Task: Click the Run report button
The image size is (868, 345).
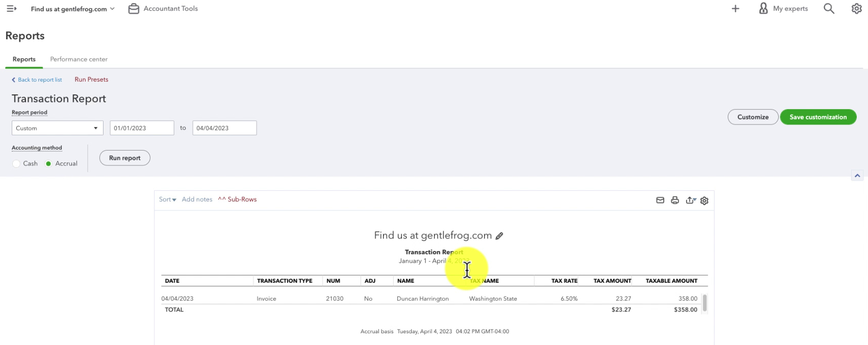Action: [x=124, y=158]
